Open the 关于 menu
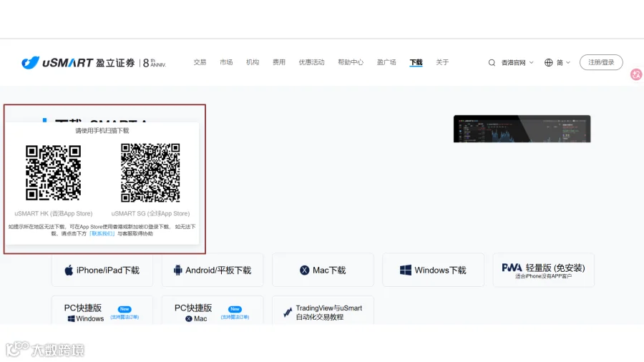The height and width of the screenshot is (362, 644). click(442, 62)
